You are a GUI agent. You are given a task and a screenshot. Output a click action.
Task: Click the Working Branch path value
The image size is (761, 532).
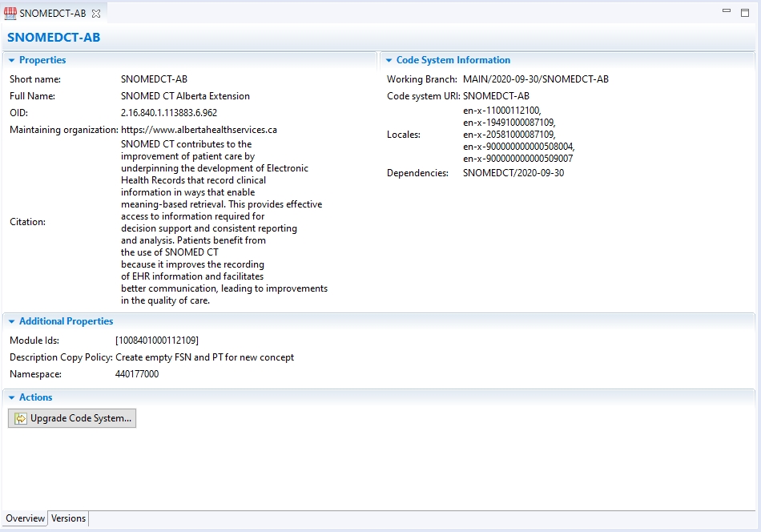535,79
